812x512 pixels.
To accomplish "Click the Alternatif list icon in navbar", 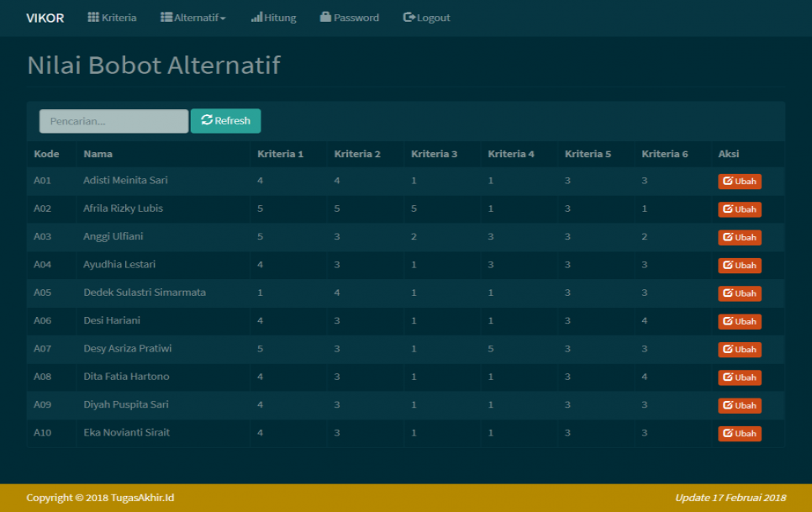I will click(x=166, y=18).
